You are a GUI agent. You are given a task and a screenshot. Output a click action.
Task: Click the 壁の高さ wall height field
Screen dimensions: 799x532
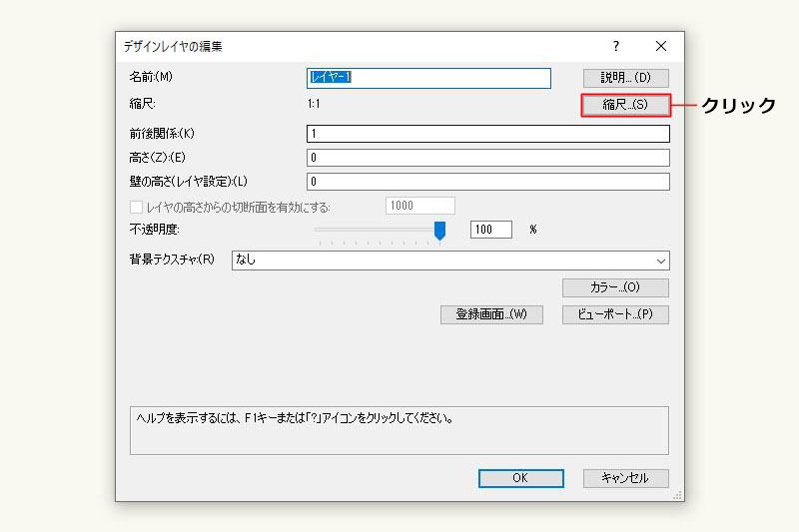click(x=488, y=182)
